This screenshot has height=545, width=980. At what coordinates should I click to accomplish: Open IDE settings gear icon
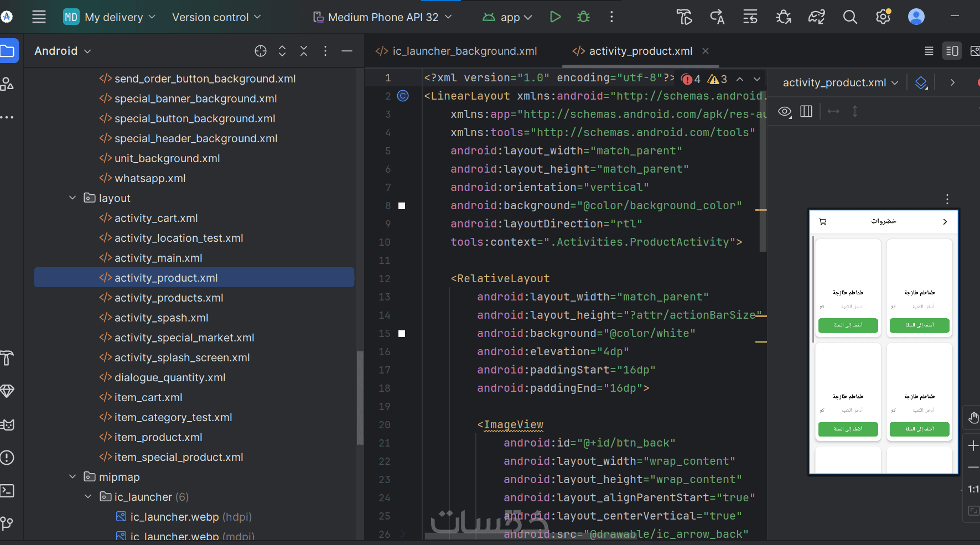pyautogui.click(x=883, y=17)
